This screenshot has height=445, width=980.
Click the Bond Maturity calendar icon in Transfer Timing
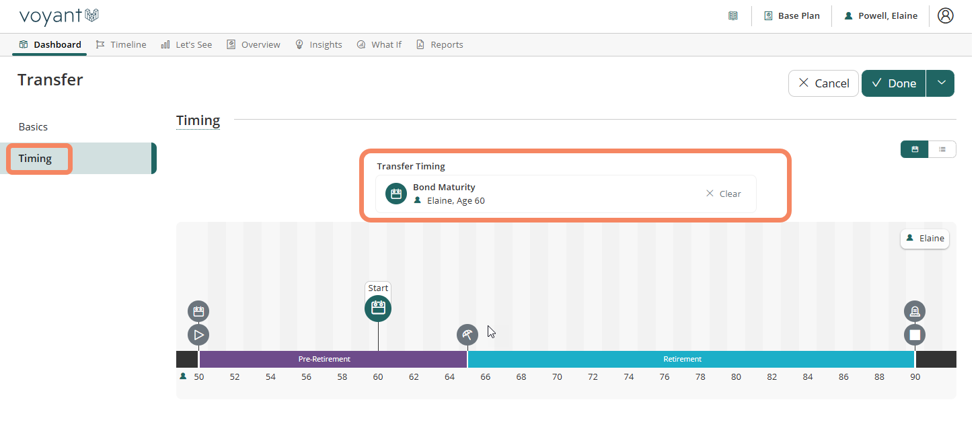(396, 194)
